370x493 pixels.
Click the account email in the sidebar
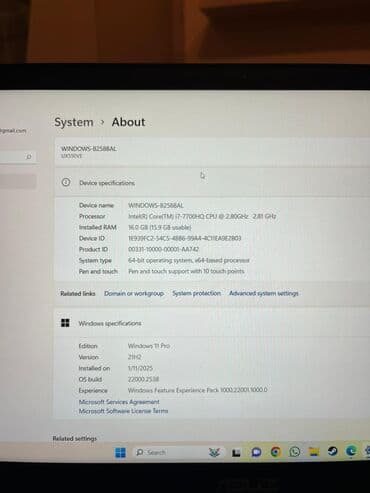[x=13, y=131]
